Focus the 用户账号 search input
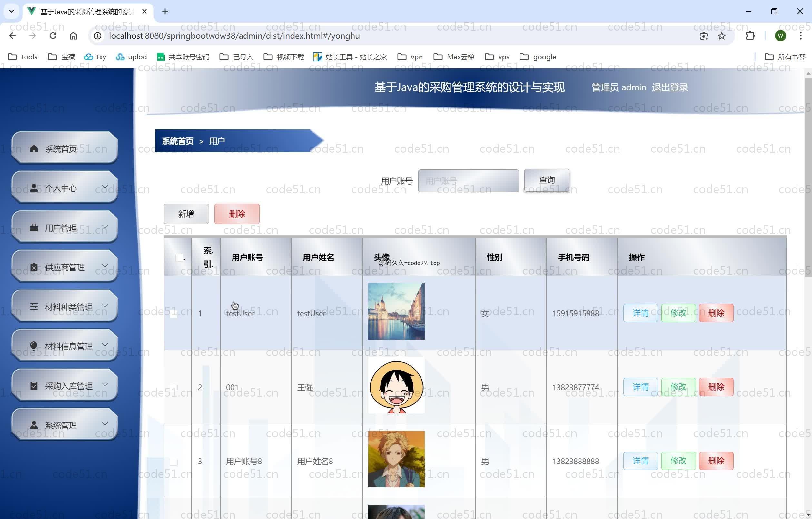This screenshot has height=519, width=812. tap(468, 181)
